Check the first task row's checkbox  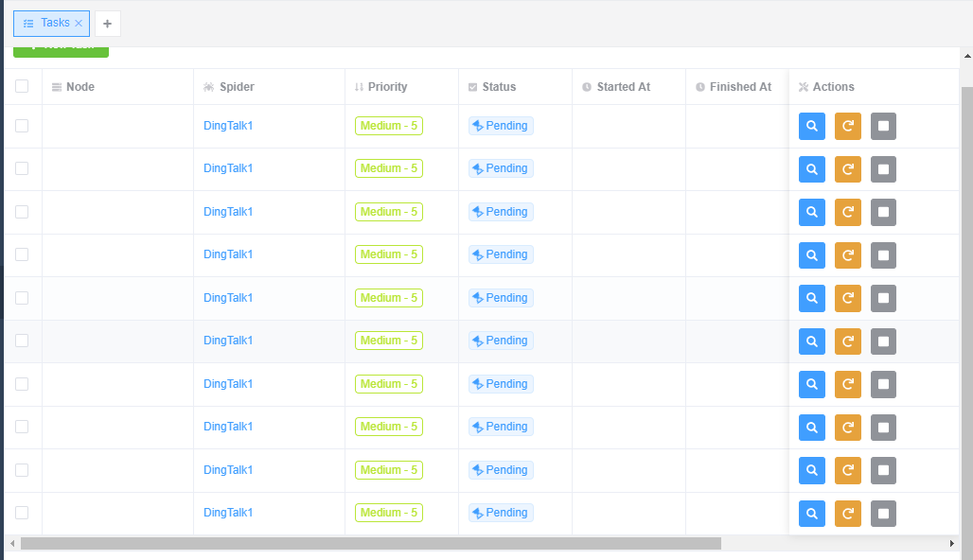tap(22, 126)
